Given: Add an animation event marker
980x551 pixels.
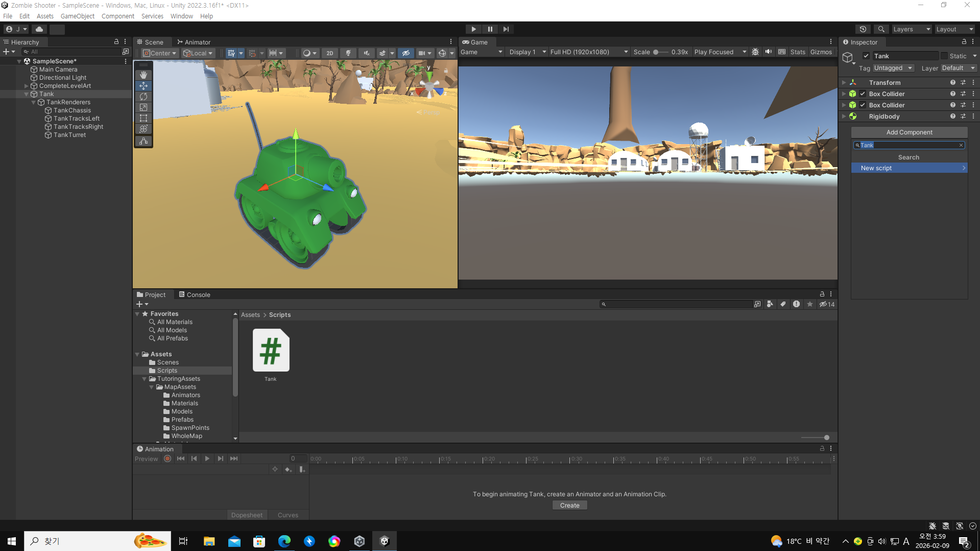Looking at the screenshot, I should [302, 469].
